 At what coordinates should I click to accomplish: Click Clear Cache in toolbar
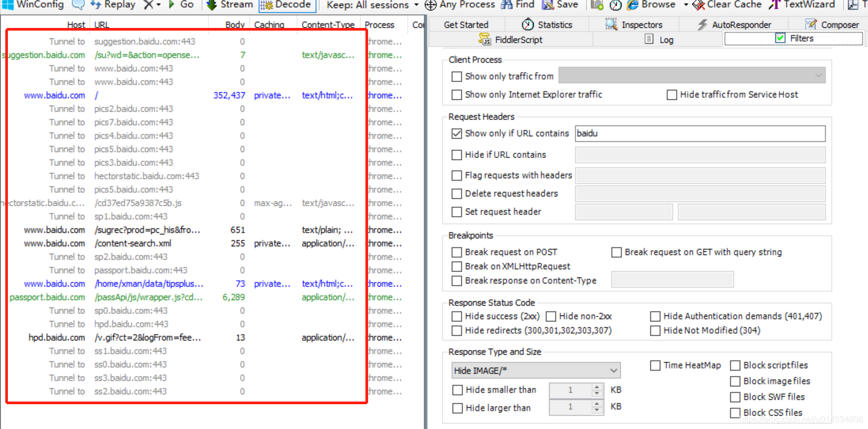[727, 5]
